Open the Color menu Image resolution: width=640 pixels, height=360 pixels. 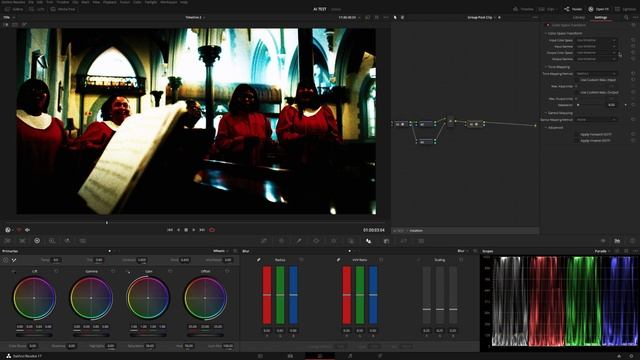click(138, 2)
